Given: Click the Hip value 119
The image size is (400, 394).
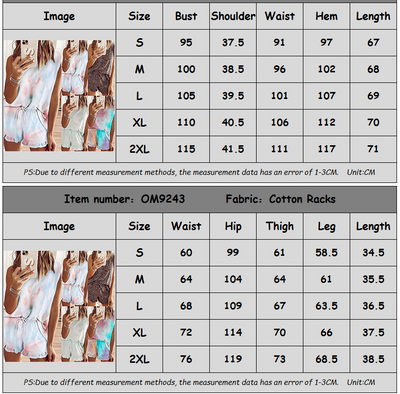Looking at the screenshot, I should pos(233,359).
